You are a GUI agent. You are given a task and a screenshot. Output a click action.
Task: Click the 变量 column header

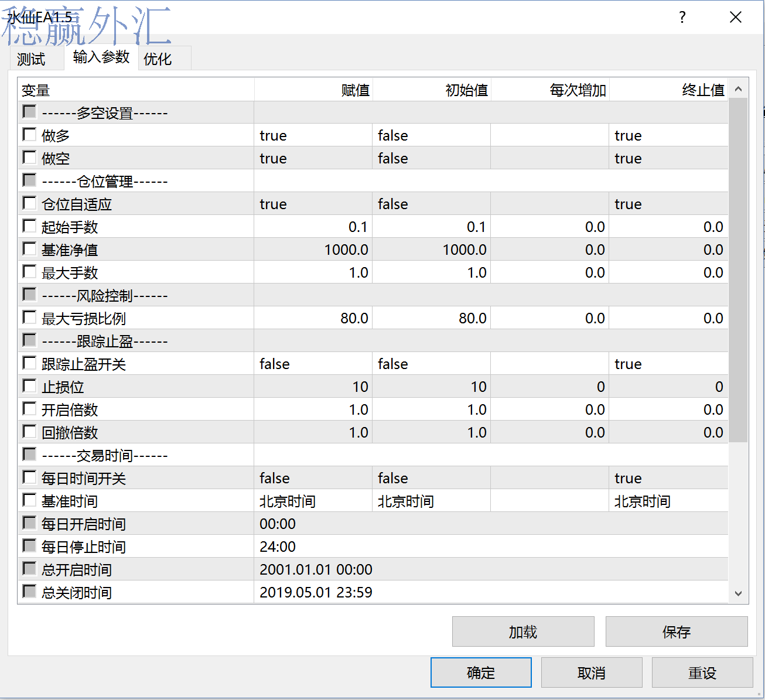(136, 90)
